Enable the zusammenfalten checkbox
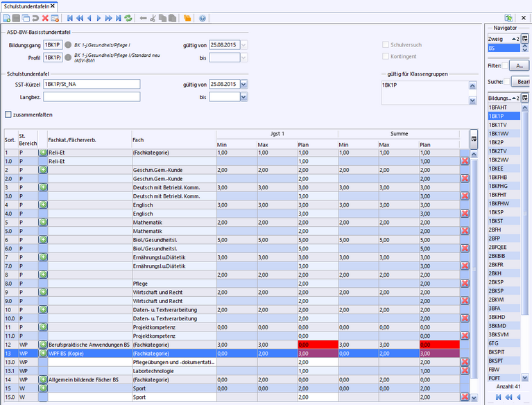532x405 pixels. tap(8, 114)
